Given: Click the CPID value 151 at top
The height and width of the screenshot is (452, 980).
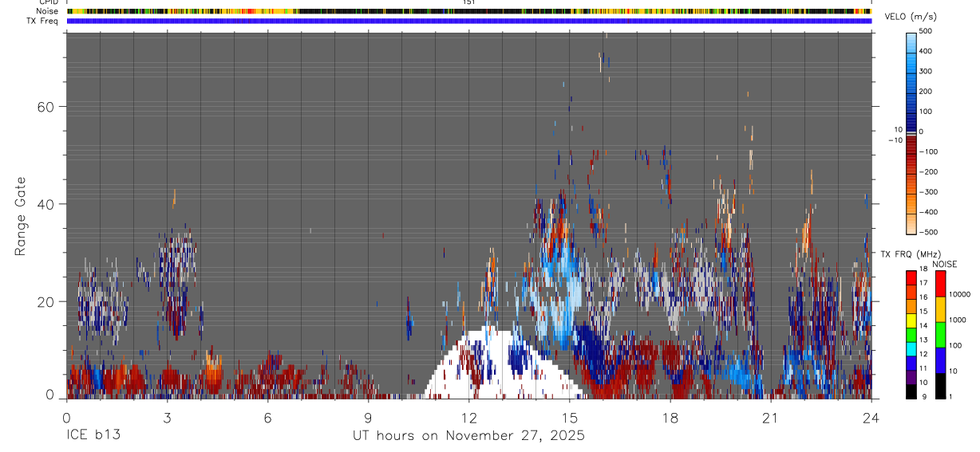Looking at the screenshot, I should pos(469,2).
